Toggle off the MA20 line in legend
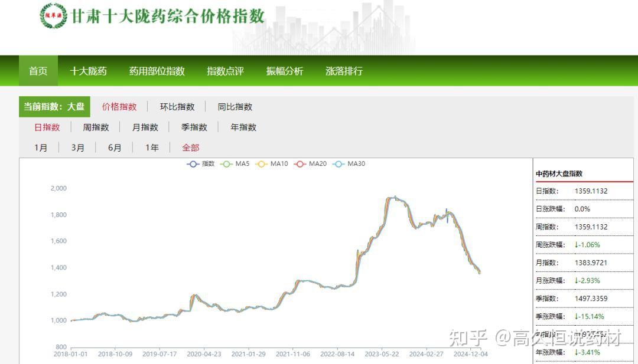This screenshot has height=364, width=638. tap(300, 164)
